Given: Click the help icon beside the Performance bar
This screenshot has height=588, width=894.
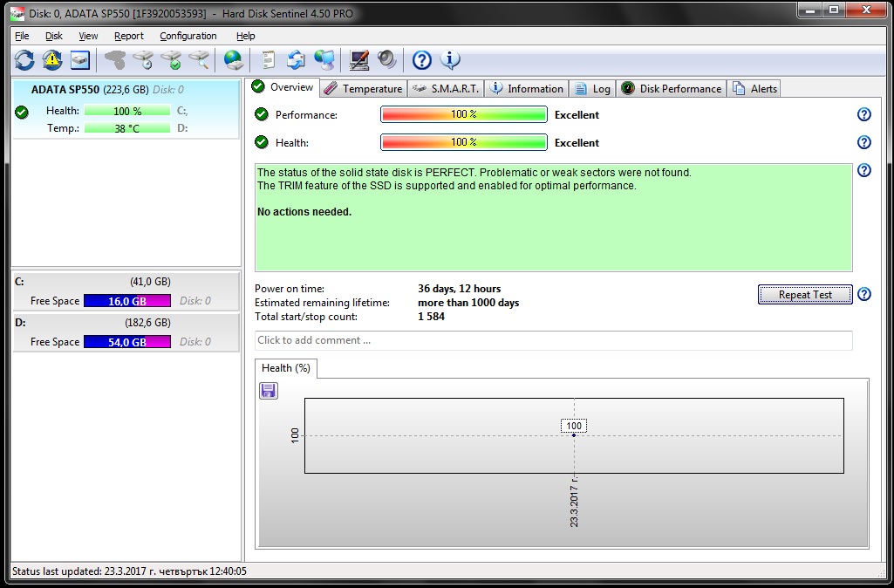Looking at the screenshot, I should click(x=863, y=114).
